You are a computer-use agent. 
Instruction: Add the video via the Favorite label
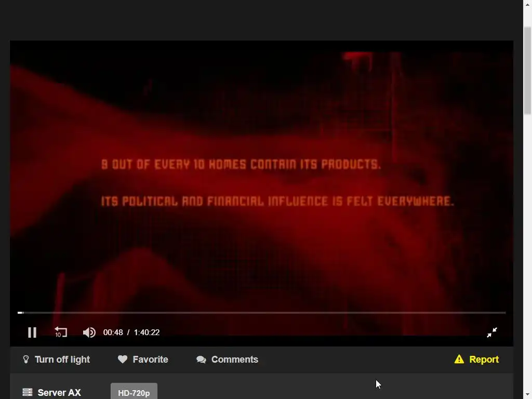150,360
